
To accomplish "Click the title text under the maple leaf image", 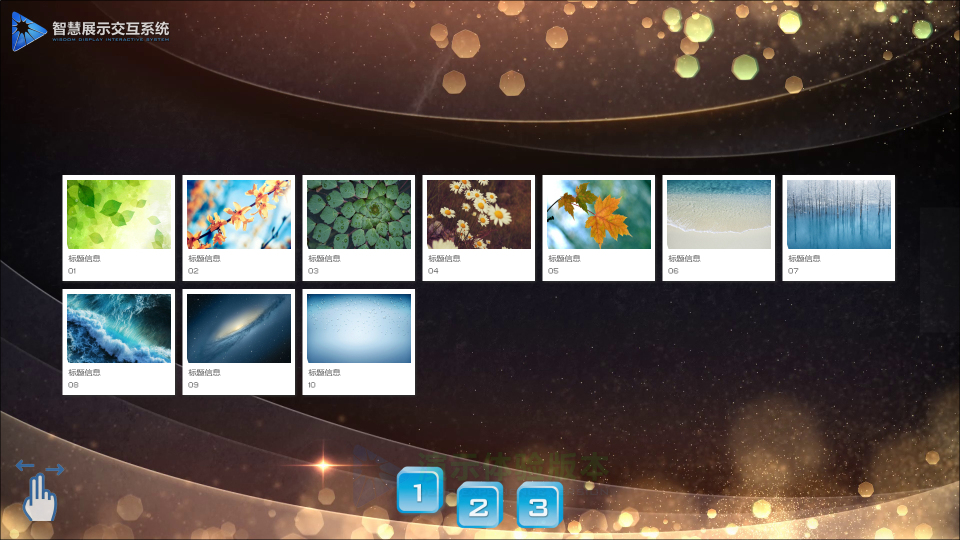I will pyautogui.click(x=564, y=258).
